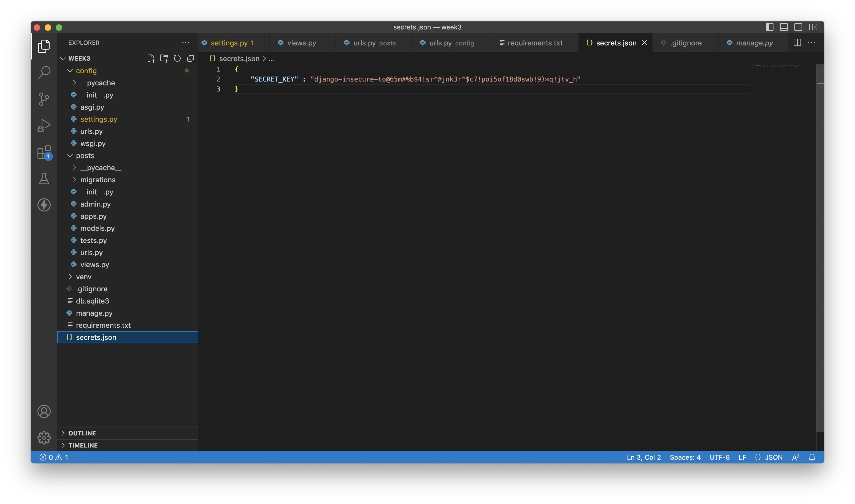Open the Source Control view
Screen dimensions: 855x504
[44, 99]
